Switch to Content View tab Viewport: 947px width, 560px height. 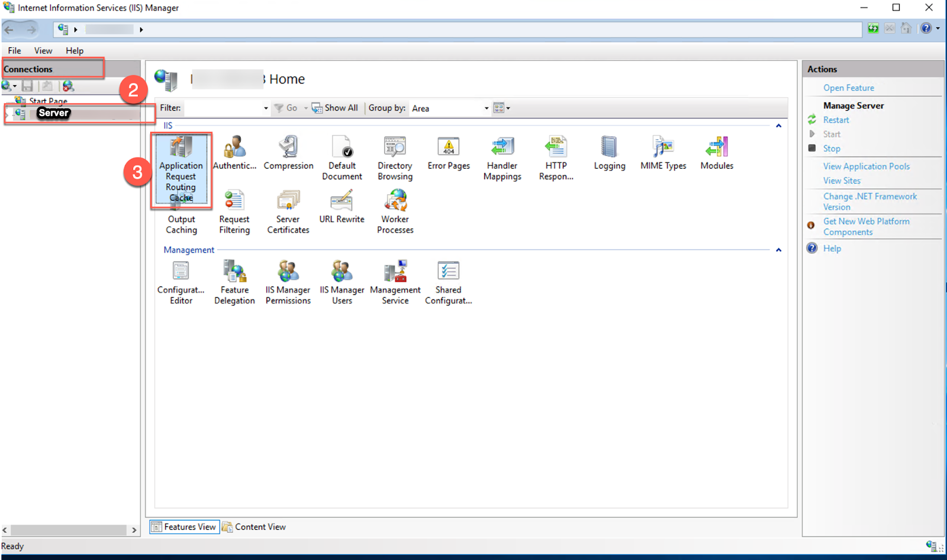tap(254, 527)
